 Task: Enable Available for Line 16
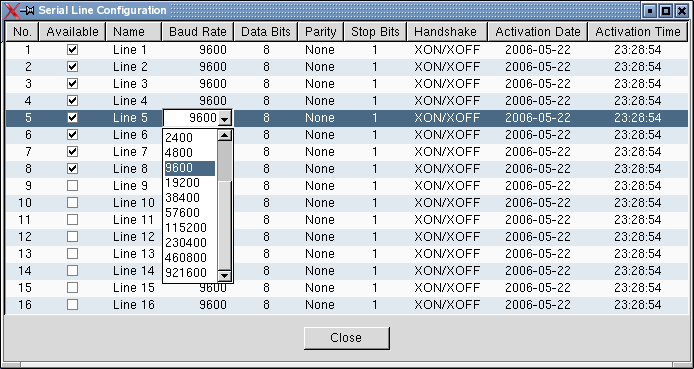(x=72, y=304)
